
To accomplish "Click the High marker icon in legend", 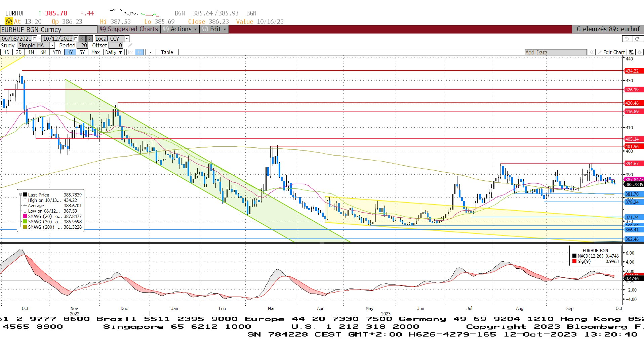I will point(25,200).
